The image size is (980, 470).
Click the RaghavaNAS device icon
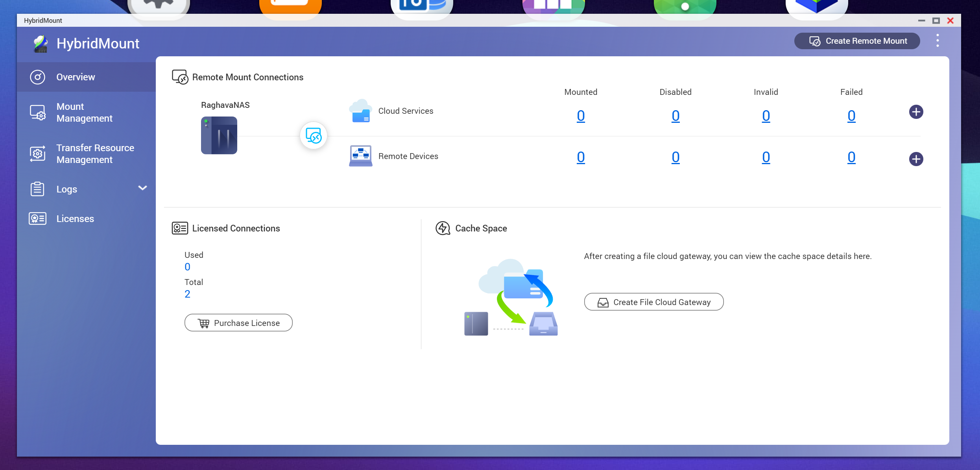pos(219,135)
